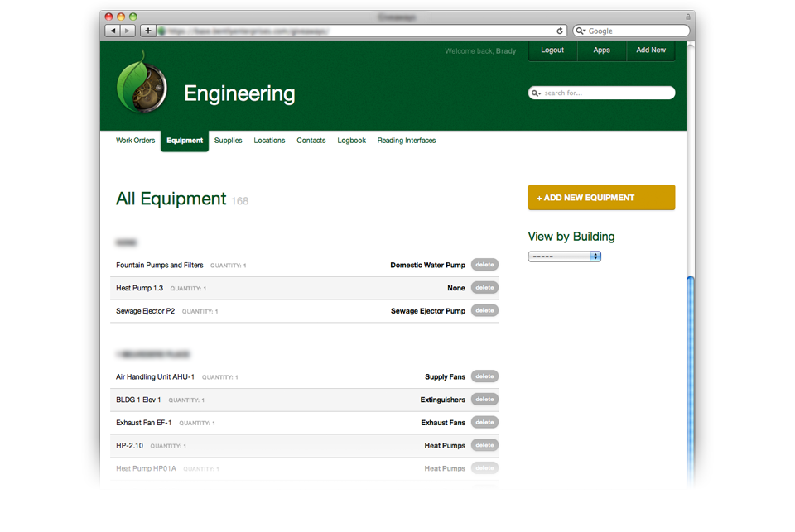Click the Engineering title text
The height and width of the screenshot is (532, 795).
pos(239,93)
